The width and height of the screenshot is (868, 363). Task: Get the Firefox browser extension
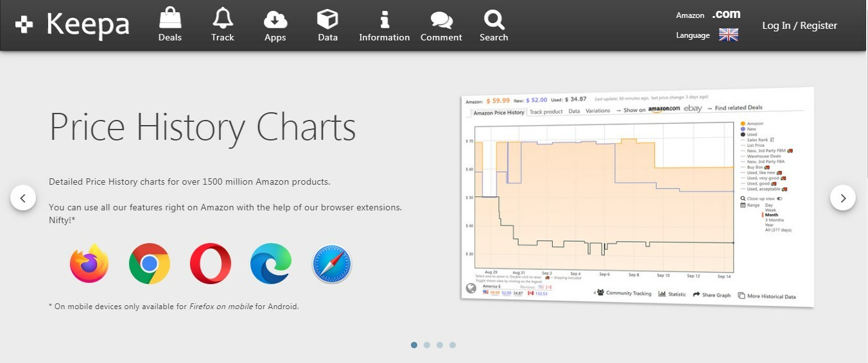89,264
